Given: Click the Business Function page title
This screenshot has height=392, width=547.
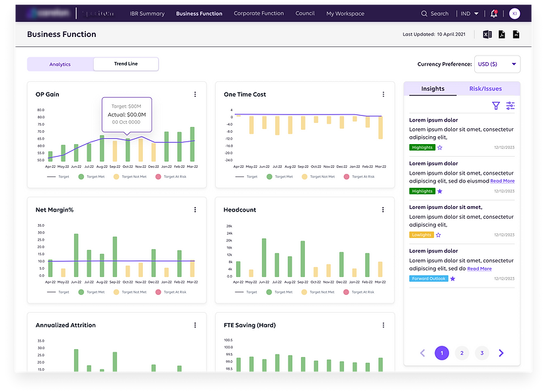Looking at the screenshot, I should [62, 34].
